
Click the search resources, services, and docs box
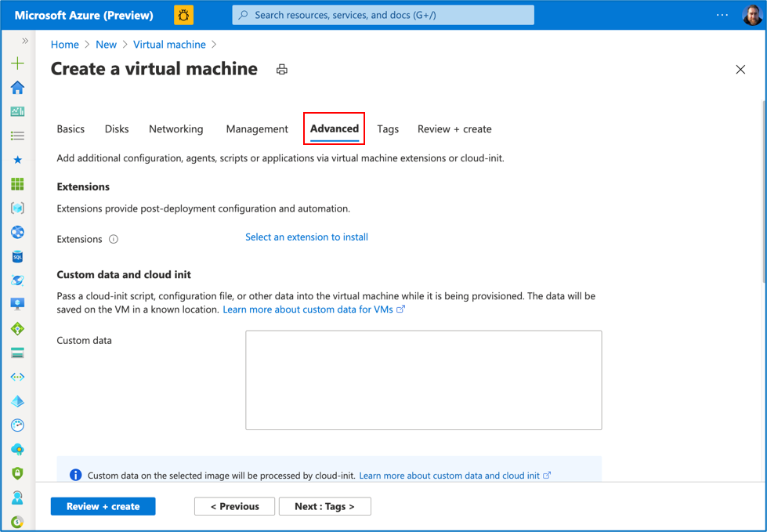pos(383,15)
